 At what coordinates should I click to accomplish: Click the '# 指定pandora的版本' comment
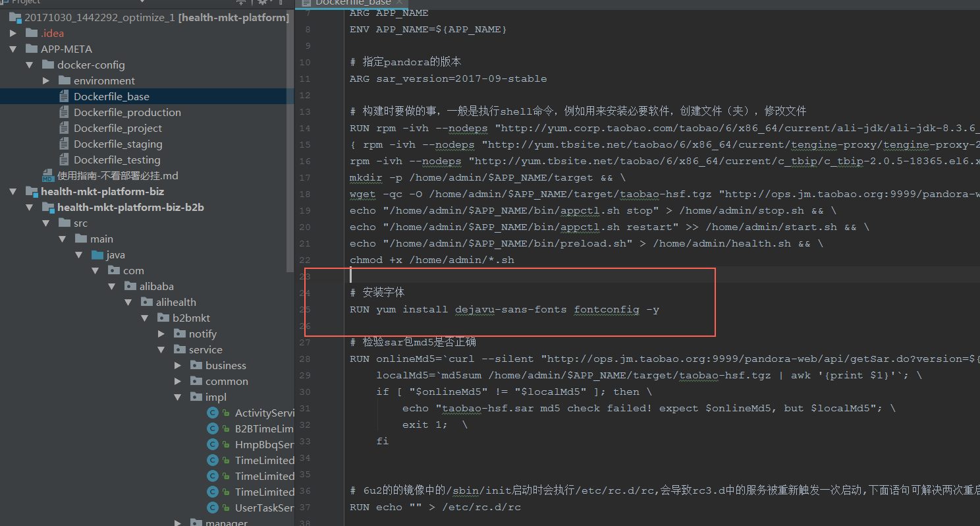pos(406,62)
